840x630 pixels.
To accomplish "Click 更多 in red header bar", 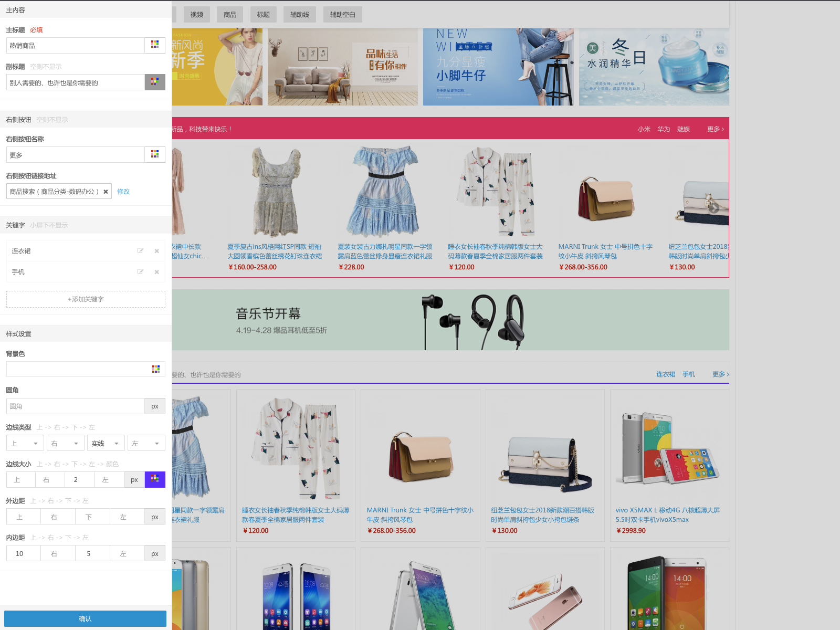I will coord(716,129).
